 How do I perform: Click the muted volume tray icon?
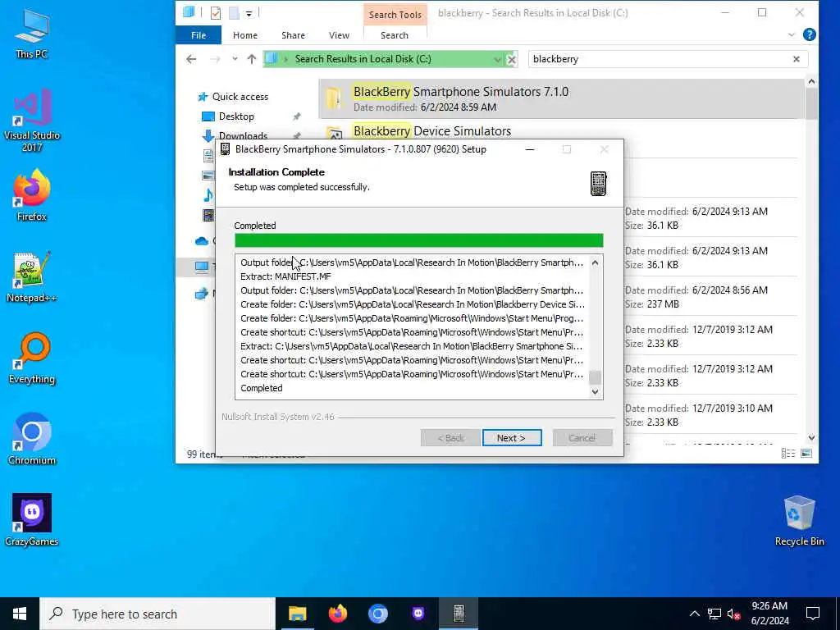click(734, 614)
